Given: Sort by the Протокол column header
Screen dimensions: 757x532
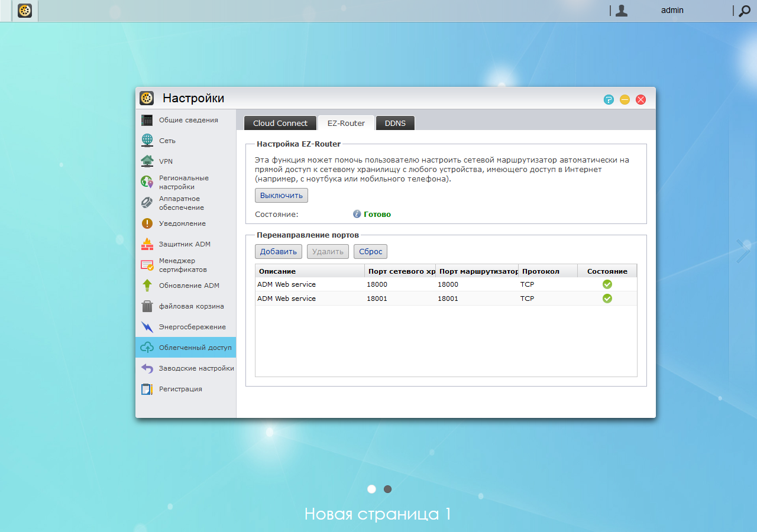Looking at the screenshot, I should [x=548, y=271].
